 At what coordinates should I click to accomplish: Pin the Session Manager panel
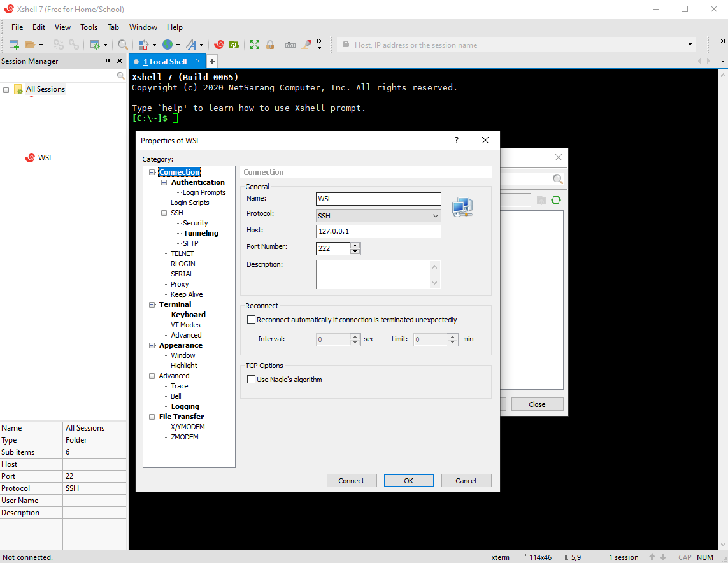click(x=108, y=61)
